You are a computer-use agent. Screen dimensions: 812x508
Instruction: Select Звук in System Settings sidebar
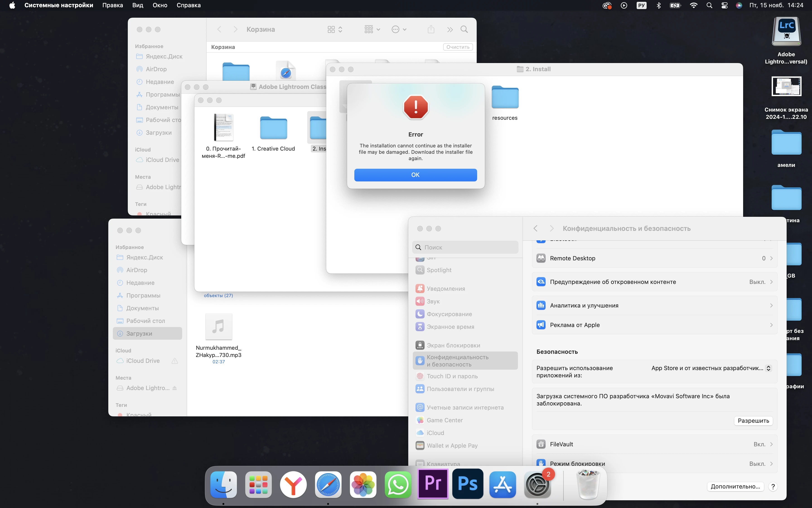coord(465,301)
